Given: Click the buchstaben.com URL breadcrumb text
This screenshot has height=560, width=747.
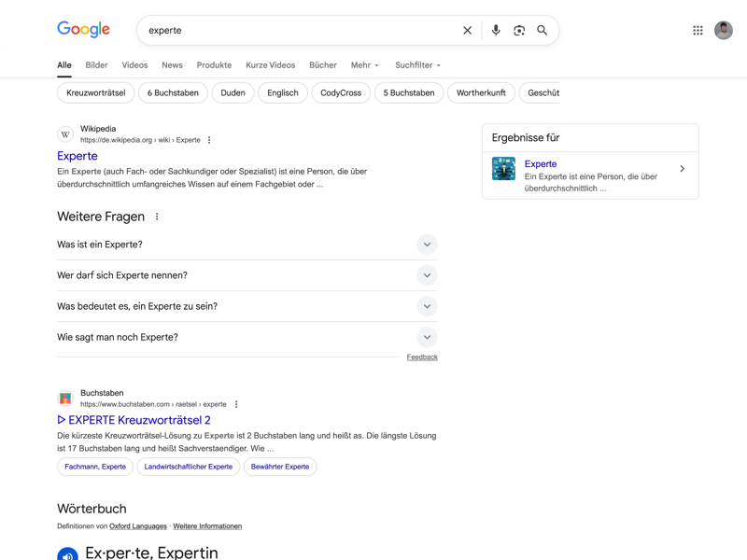Looking at the screenshot, I should (153, 404).
